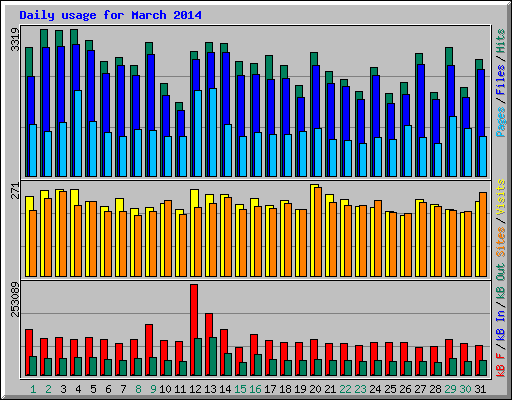Select day label 13 on x-axis
Screen dimensions: 512x400
(210, 389)
